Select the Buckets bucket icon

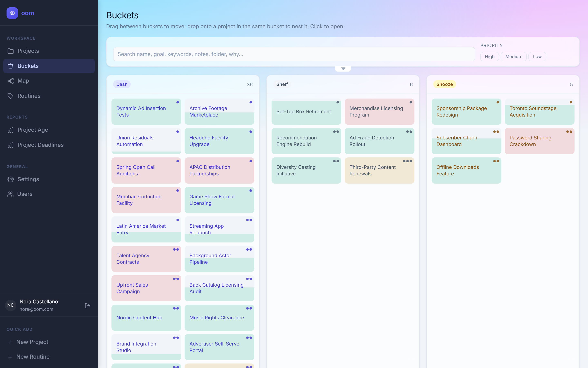[10, 66]
